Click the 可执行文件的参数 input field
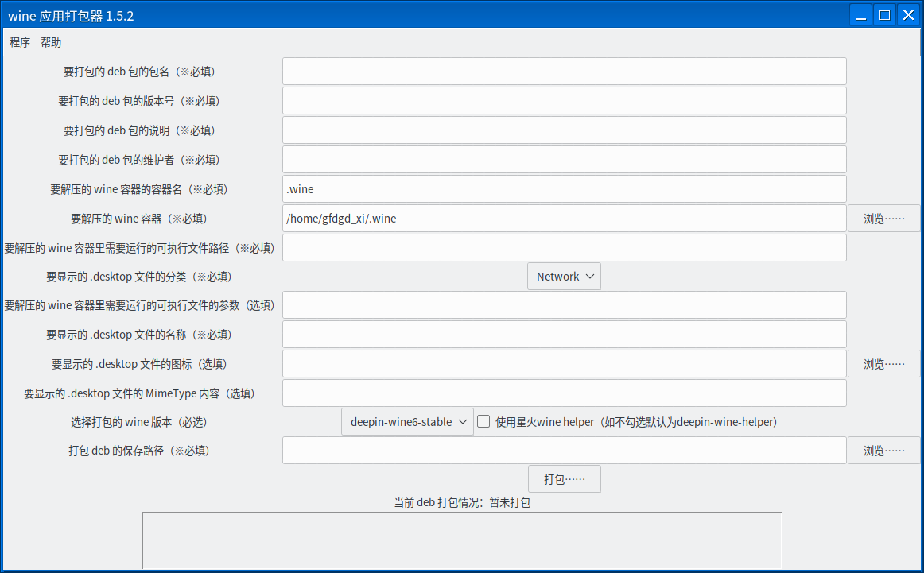Screen dimensions: 924x573 pos(564,305)
